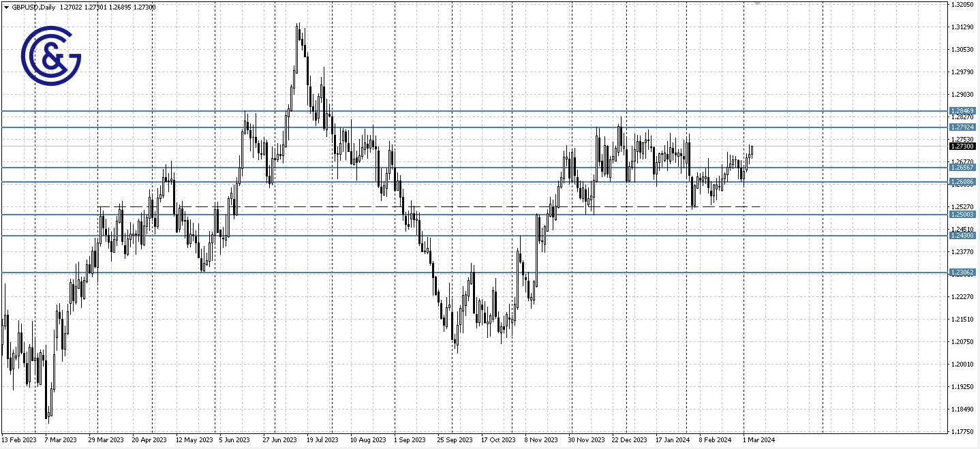Select the 13 Feb 2023 date label
Screen dimensions: 980x449
pyautogui.click(x=20, y=440)
